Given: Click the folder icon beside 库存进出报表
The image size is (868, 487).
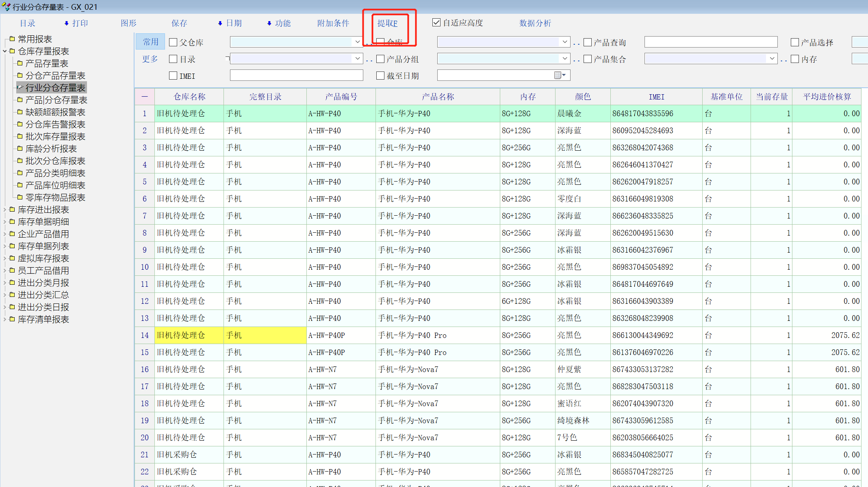Looking at the screenshot, I should 12,210.
